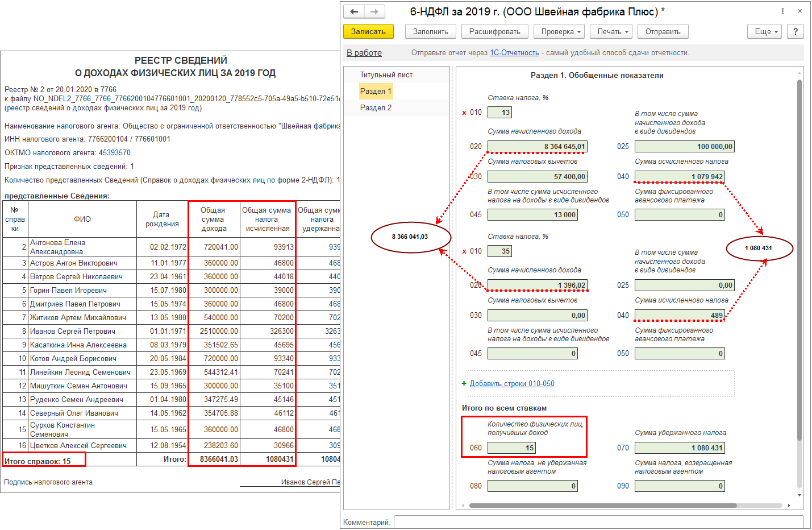812x530 pixels.
Task: Click scroll-down arrow of vertical scrollbar
Action: point(799,495)
